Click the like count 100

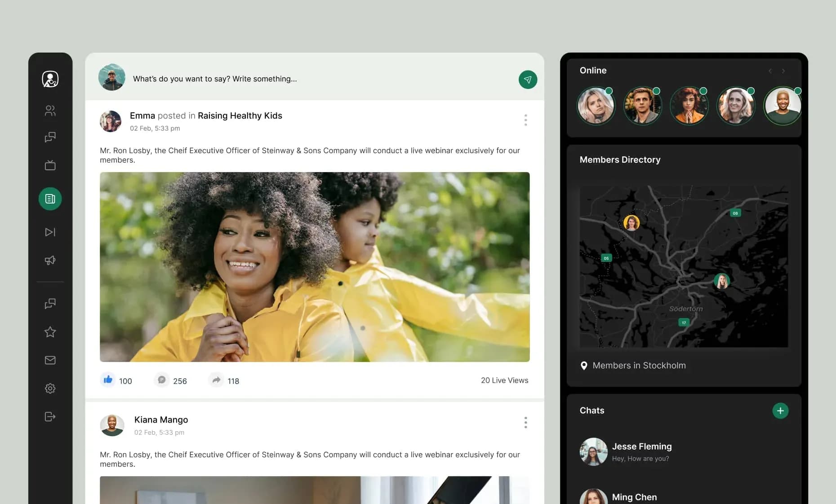pos(125,381)
